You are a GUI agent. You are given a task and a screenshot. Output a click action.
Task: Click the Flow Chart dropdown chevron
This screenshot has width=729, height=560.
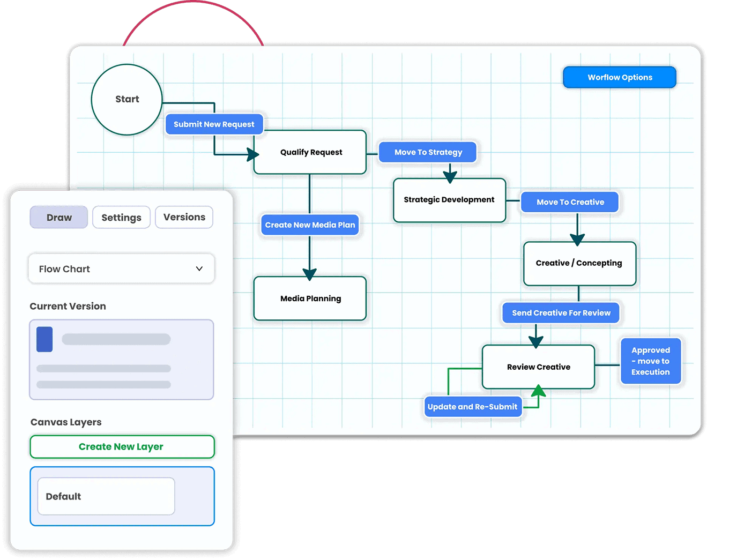pos(199,268)
